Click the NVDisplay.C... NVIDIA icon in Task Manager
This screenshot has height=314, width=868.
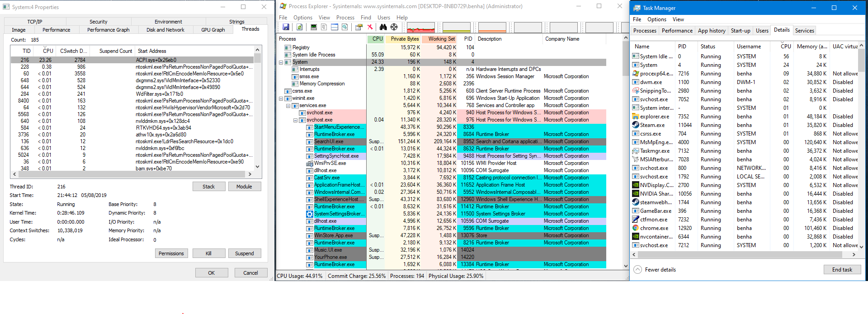coord(636,185)
